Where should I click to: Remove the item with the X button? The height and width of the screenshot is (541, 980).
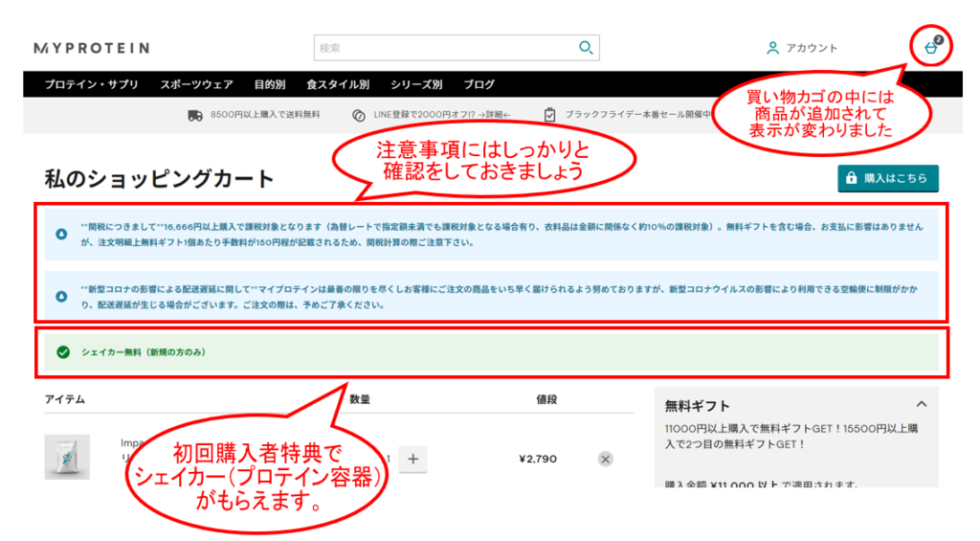coord(605,459)
